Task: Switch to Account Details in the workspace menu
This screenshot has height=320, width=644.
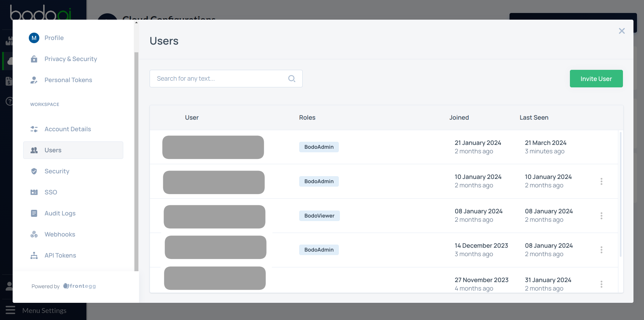Action: (67, 129)
